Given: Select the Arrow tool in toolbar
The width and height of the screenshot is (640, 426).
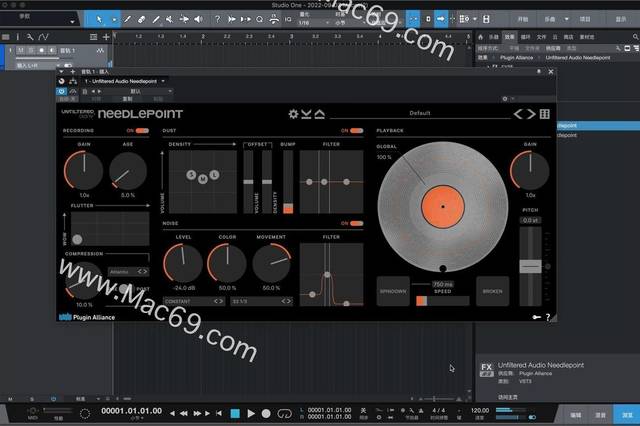Looking at the screenshot, I should [x=99, y=19].
